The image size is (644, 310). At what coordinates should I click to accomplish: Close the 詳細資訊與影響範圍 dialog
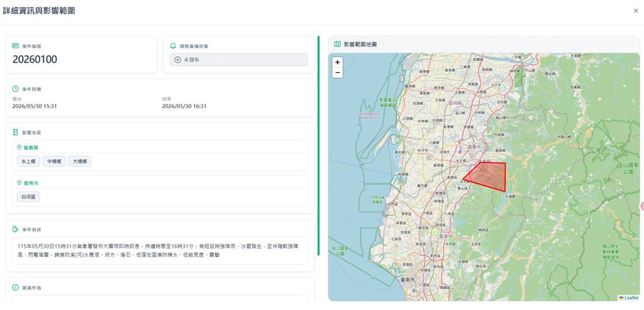click(x=636, y=11)
